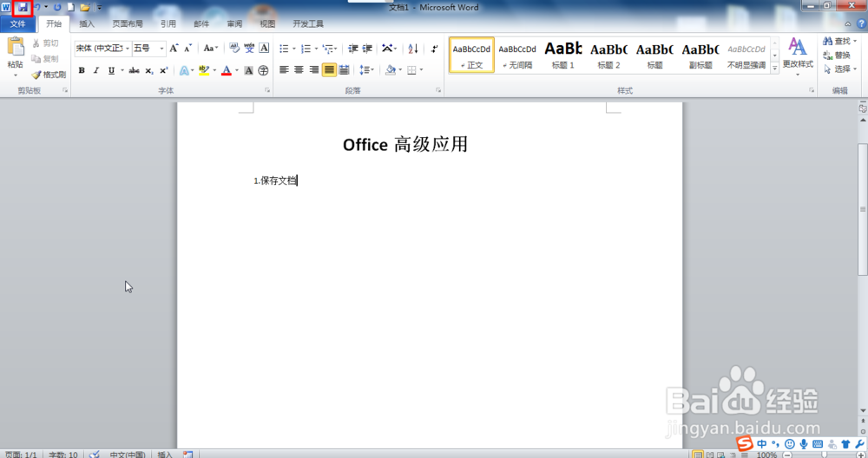
Task: Click the Save icon in the quick access toolbar
Action: coord(23,7)
